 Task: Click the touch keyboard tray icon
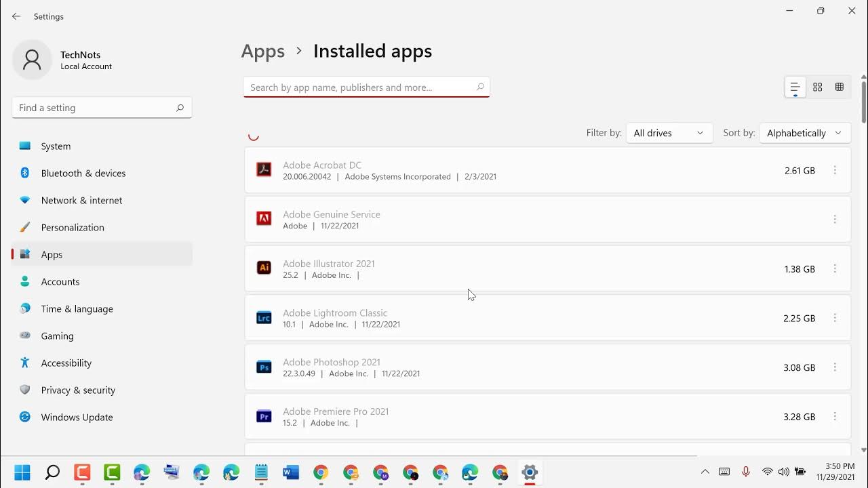tap(724, 472)
